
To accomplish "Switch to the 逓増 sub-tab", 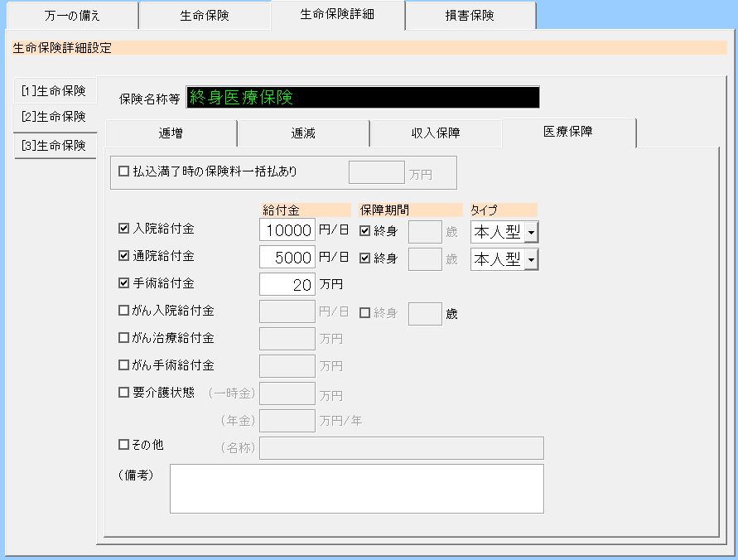I will tap(171, 133).
